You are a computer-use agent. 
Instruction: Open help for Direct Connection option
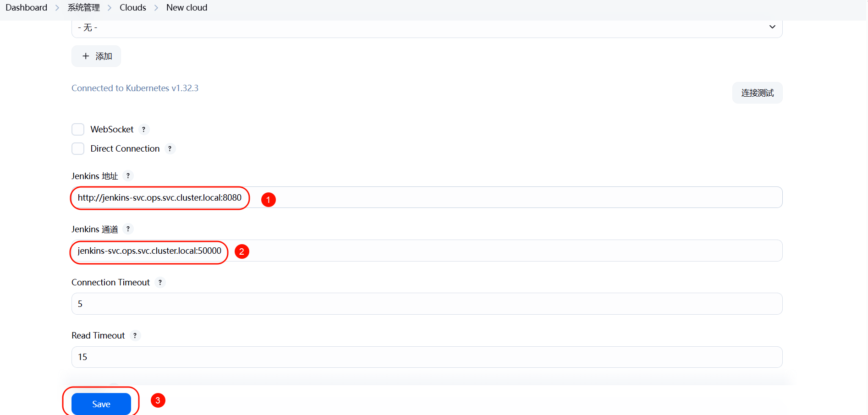pos(170,149)
